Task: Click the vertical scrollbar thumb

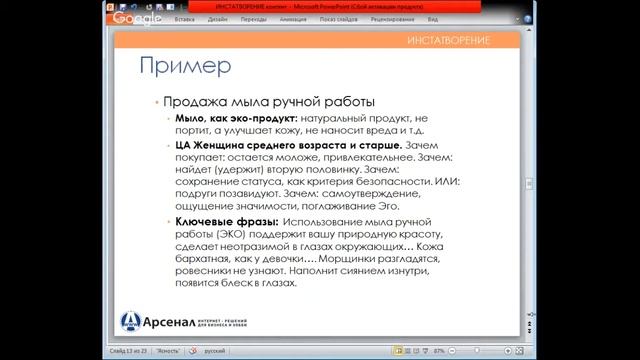Action: pos(529,184)
